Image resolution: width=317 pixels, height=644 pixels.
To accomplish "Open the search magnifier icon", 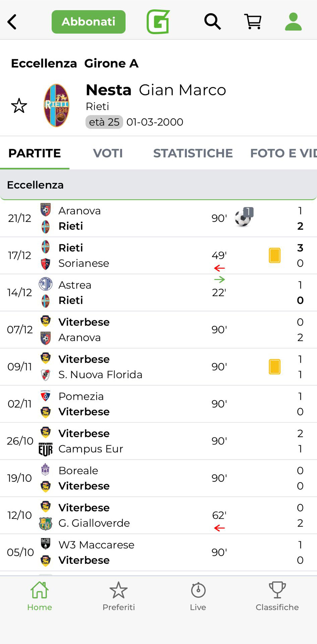I will tap(212, 22).
